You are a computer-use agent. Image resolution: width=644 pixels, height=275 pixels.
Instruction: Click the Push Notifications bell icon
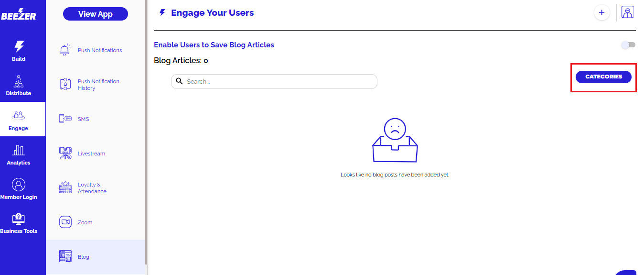pyautogui.click(x=65, y=50)
